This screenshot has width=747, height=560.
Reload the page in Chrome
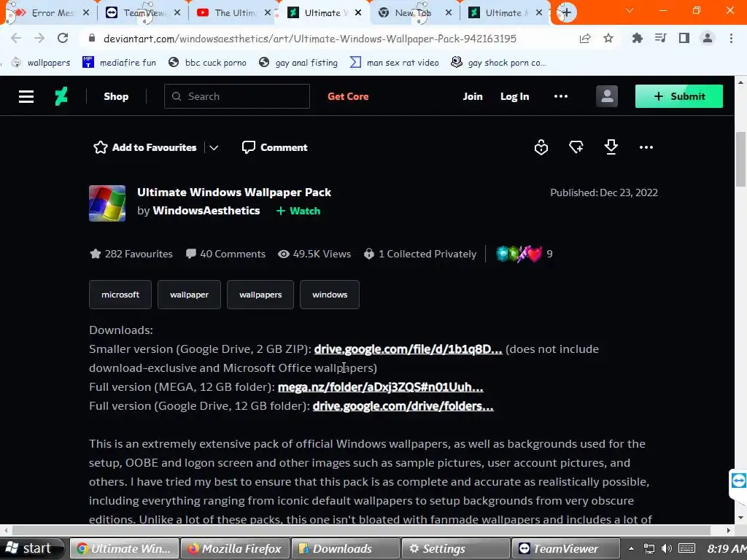(63, 38)
